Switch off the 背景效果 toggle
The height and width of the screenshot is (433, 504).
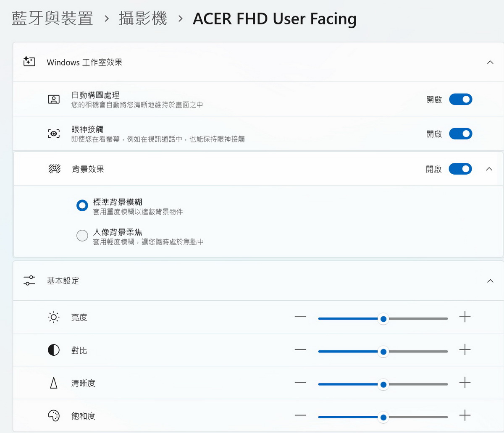(x=460, y=169)
